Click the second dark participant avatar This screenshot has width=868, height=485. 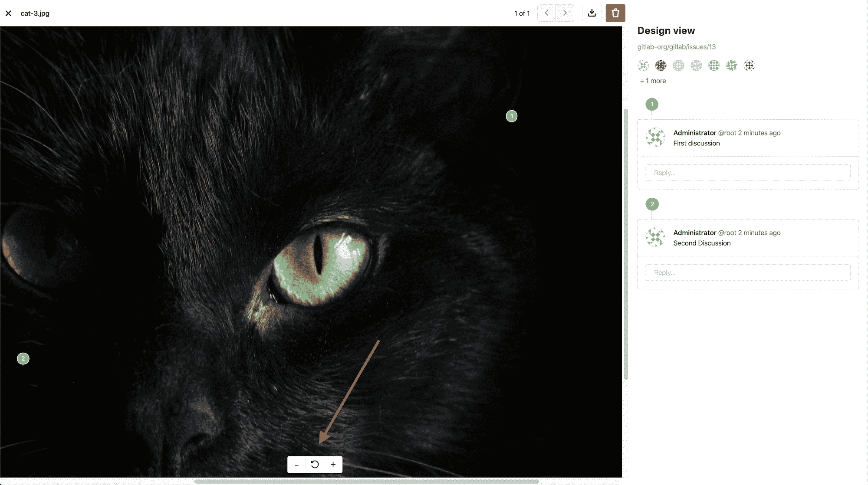(x=661, y=66)
